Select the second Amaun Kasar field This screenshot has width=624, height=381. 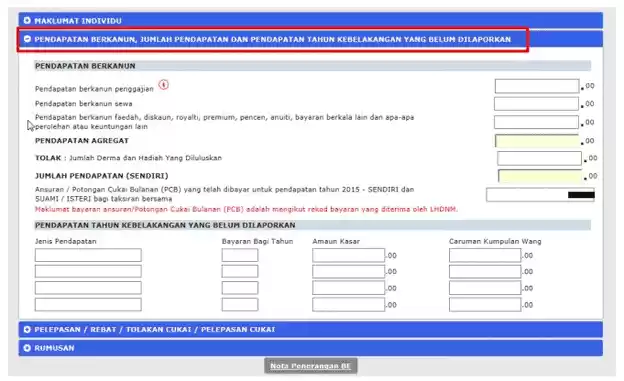(x=348, y=271)
